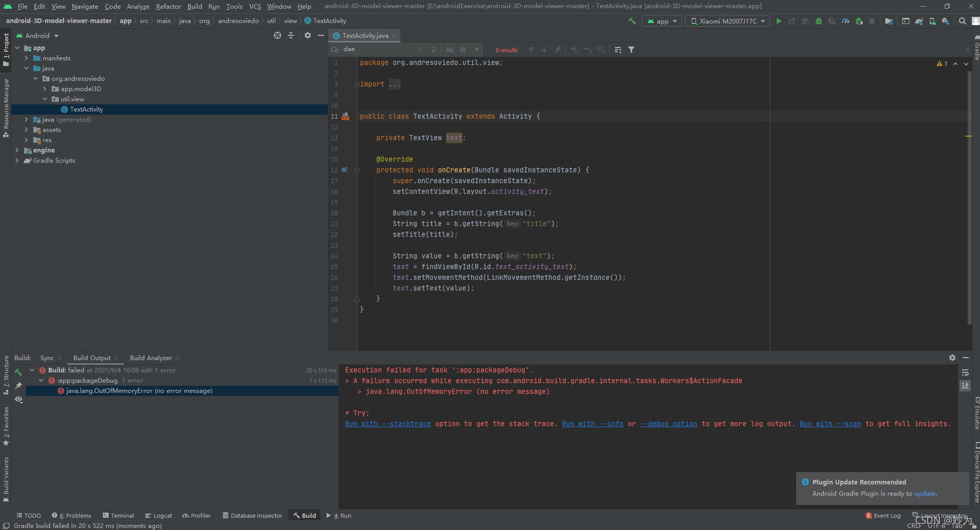Click the Run with --info link

click(x=592, y=424)
